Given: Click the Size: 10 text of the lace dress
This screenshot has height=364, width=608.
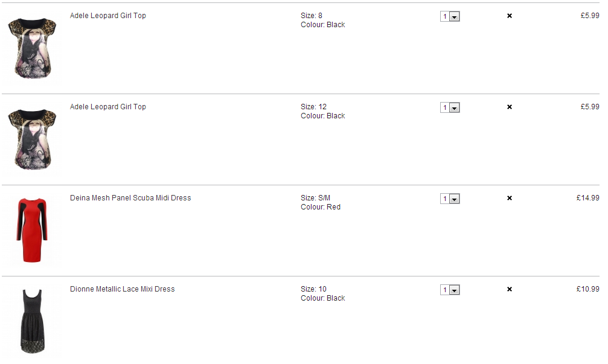Looking at the screenshot, I should click(x=313, y=289).
